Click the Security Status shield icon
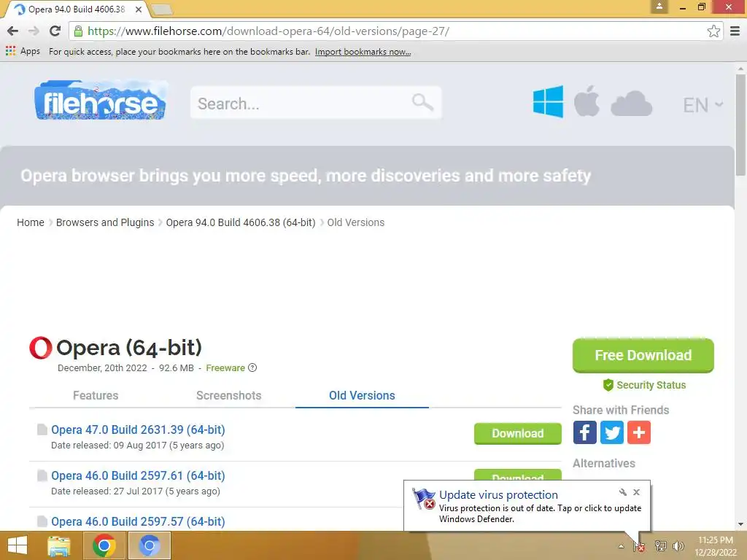The image size is (747, 560). pyautogui.click(x=608, y=385)
